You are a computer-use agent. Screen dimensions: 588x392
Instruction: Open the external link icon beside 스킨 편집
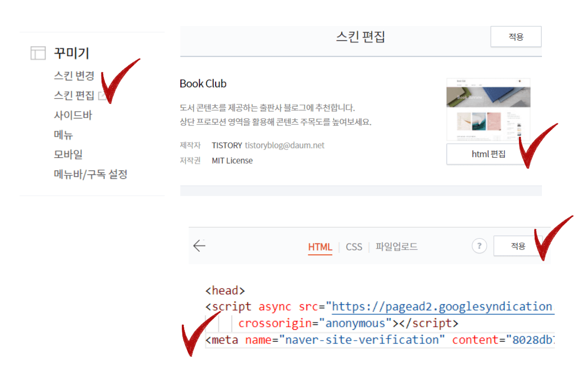[102, 96]
